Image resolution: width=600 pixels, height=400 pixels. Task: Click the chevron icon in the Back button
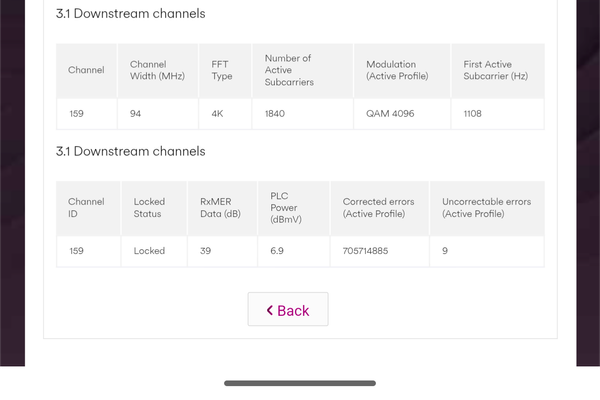click(x=269, y=310)
